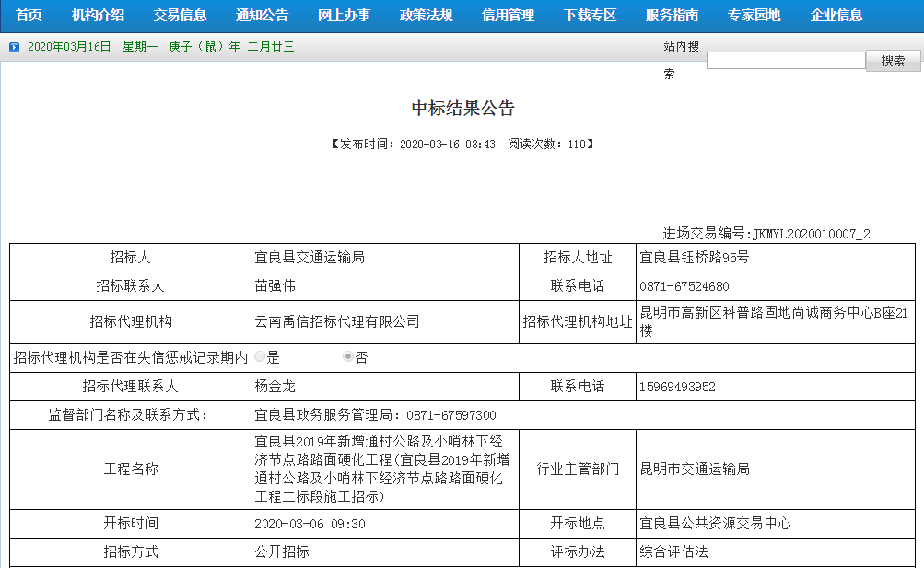The width and height of the screenshot is (924, 568).
Task: Click the 监督部门名称及联系方式 label
Action: pos(130,415)
